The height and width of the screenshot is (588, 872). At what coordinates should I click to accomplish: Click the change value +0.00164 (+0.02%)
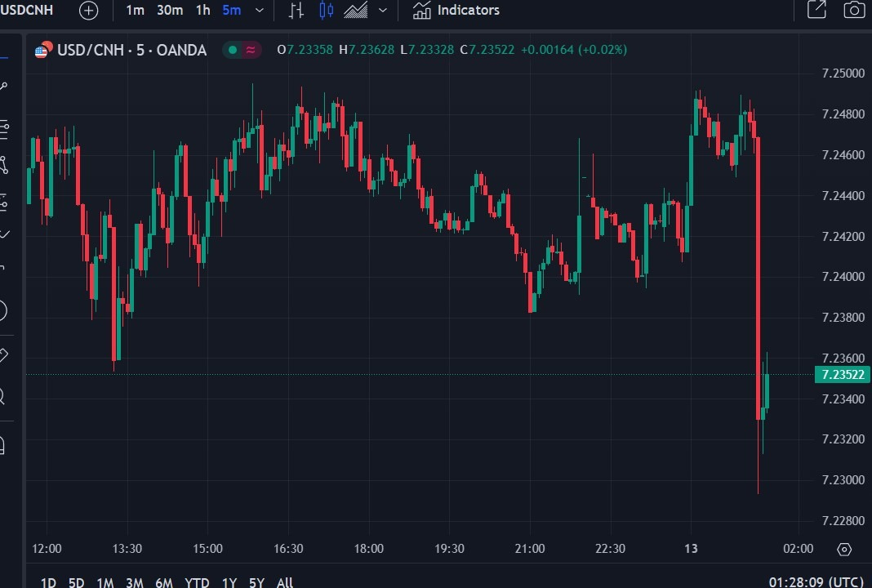coord(574,50)
